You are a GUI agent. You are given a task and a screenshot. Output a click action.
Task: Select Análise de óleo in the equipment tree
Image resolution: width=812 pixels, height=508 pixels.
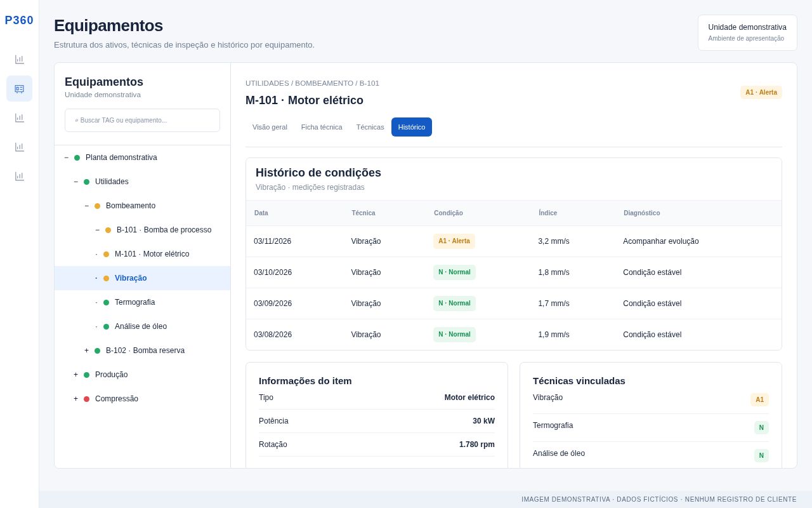[x=141, y=326]
